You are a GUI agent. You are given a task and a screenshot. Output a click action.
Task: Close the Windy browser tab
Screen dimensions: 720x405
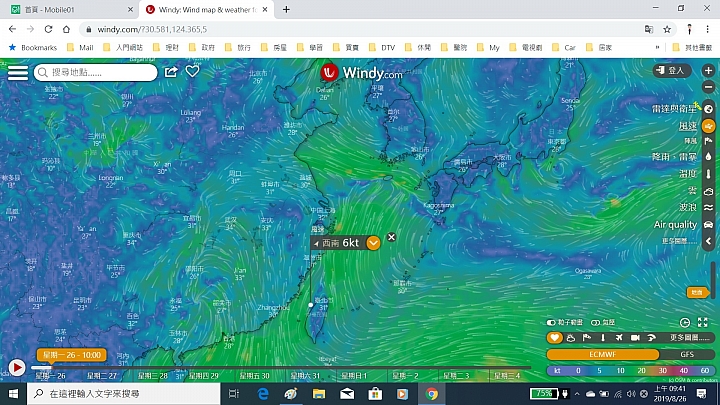(265, 10)
